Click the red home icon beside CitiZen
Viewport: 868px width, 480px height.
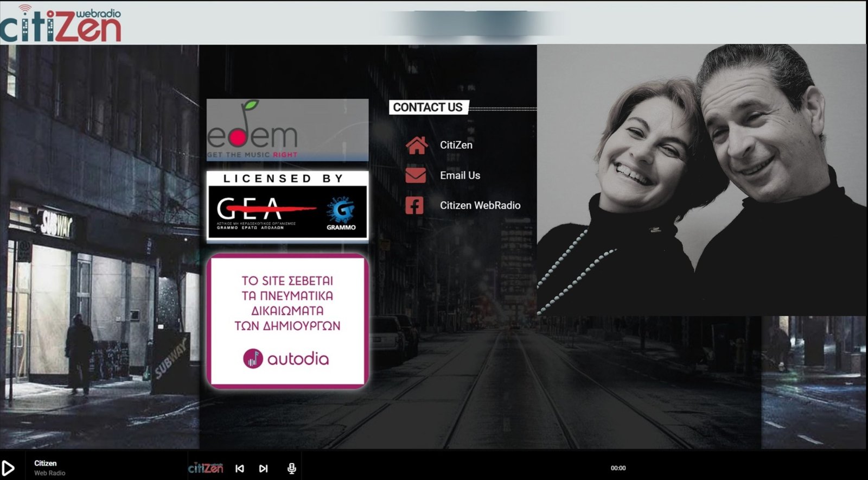coord(416,145)
